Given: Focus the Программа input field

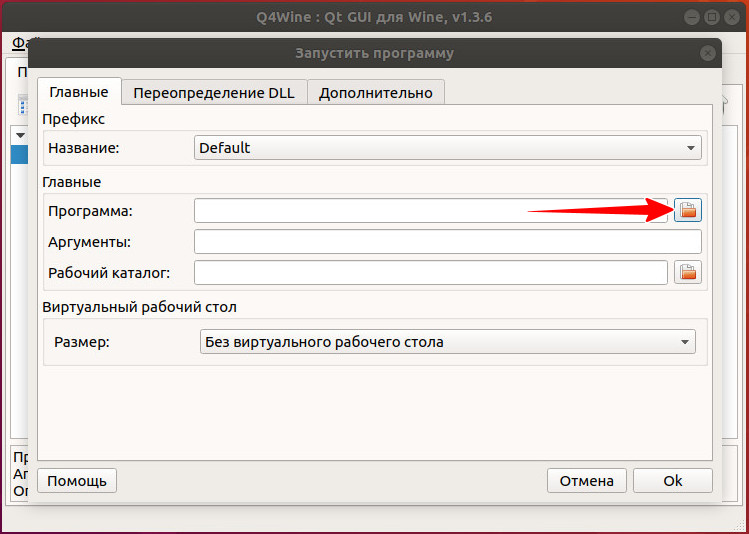Looking at the screenshot, I should (x=430, y=211).
